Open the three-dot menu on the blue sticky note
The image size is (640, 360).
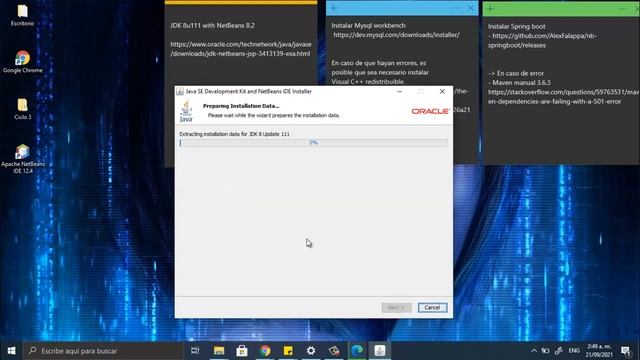pyautogui.click(x=456, y=8)
